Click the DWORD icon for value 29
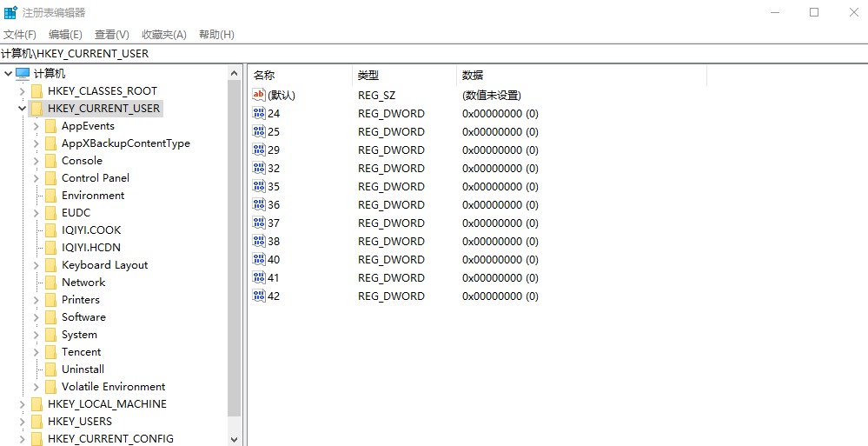 [259, 150]
